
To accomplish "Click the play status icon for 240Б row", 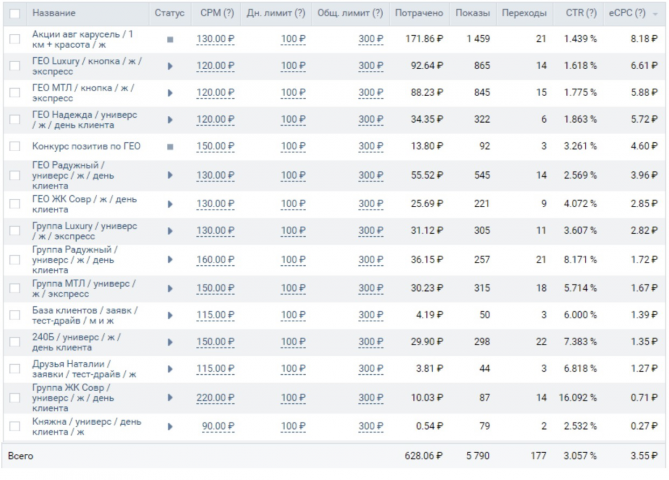I will (x=170, y=342).
